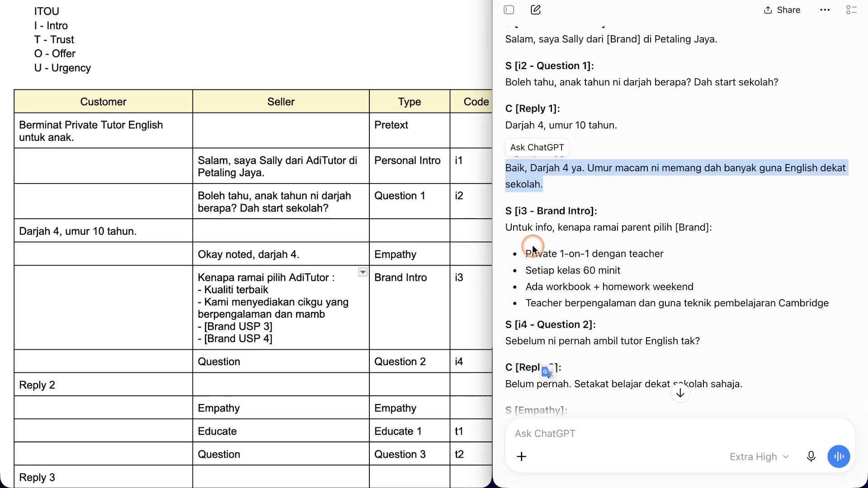The width and height of the screenshot is (868, 488).
Task: Click the 'S [i3 - Brand Intro]:' heading in chat
Action: click(551, 211)
